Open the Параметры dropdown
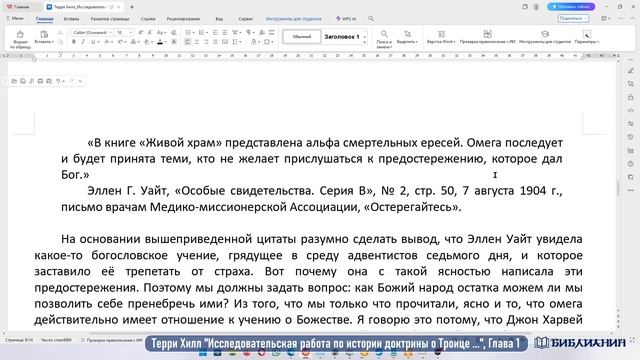The width and height of the screenshot is (640, 360). [x=587, y=37]
